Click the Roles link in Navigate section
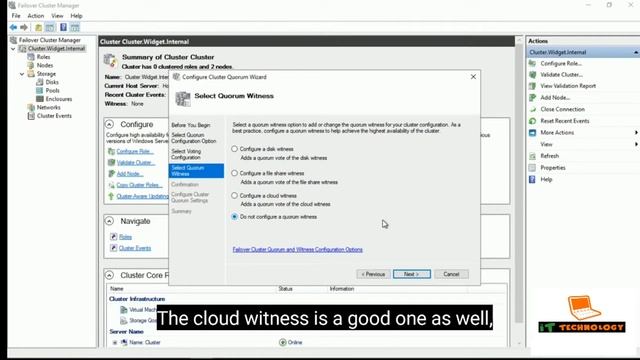640x360 pixels. click(x=125, y=237)
